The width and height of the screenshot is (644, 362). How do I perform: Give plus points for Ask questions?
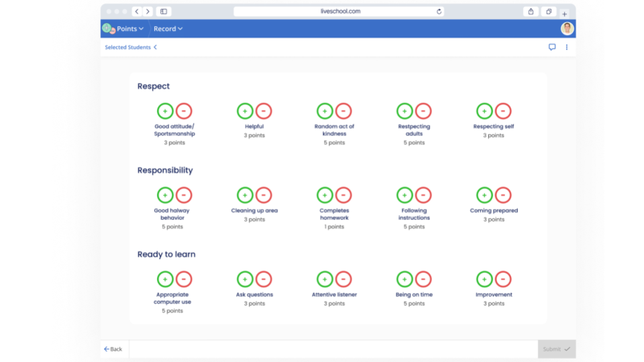click(245, 279)
